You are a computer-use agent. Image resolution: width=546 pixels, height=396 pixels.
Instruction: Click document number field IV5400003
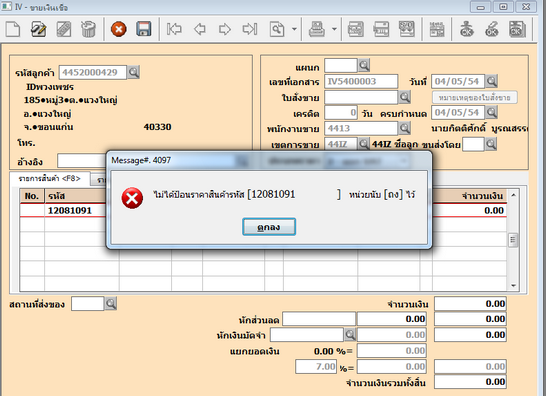click(x=361, y=81)
